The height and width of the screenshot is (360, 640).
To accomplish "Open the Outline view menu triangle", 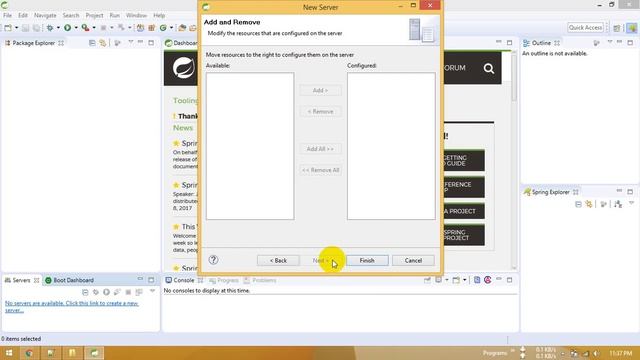I will pyautogui.click(x=610, y=42).
